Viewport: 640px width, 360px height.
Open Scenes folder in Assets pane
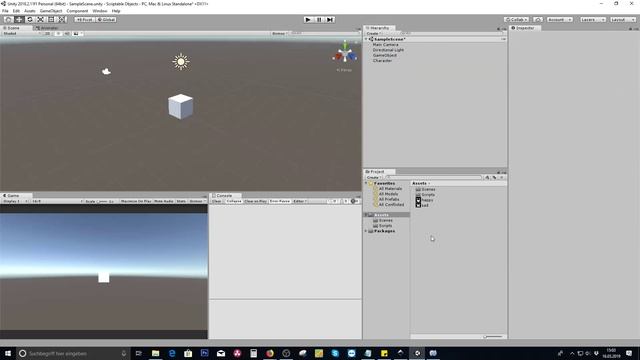point(425,189)
